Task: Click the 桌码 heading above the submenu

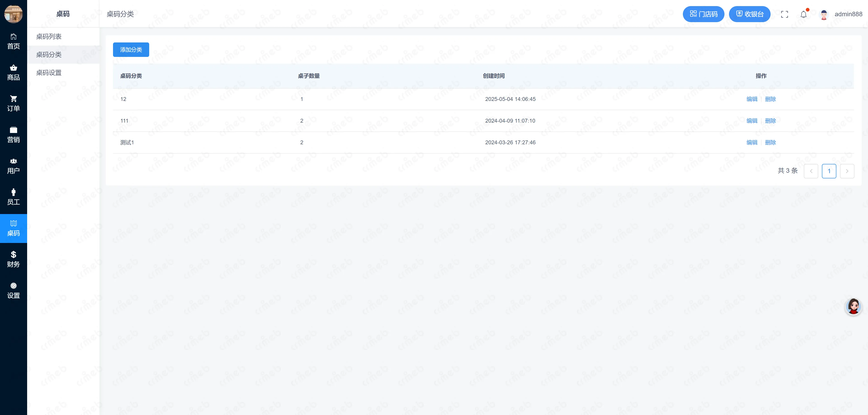Action: [63, 14]
